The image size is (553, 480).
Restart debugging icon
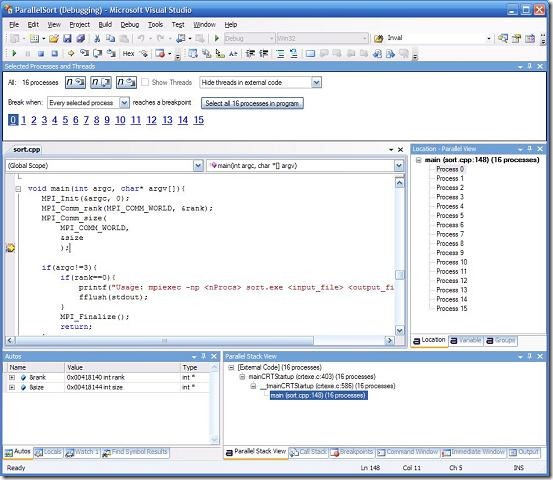(54, 54)
